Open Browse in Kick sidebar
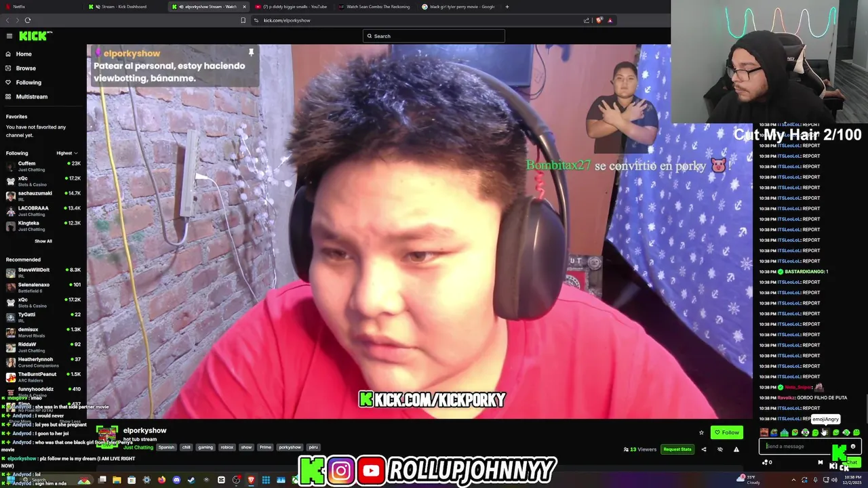Image resolution: width=868 pixels, height=488 pixels. pyautogui.click(x=26, y=68)
